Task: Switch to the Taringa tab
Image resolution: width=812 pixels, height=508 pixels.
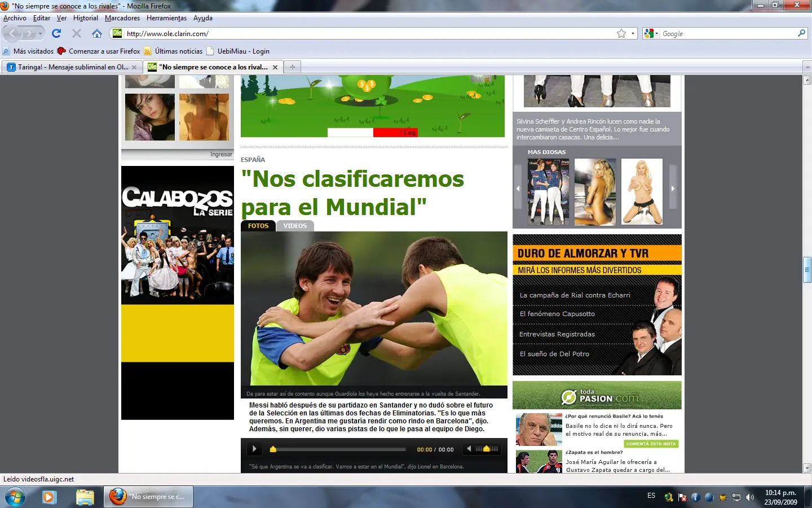Action: click(x=72, y=67)
